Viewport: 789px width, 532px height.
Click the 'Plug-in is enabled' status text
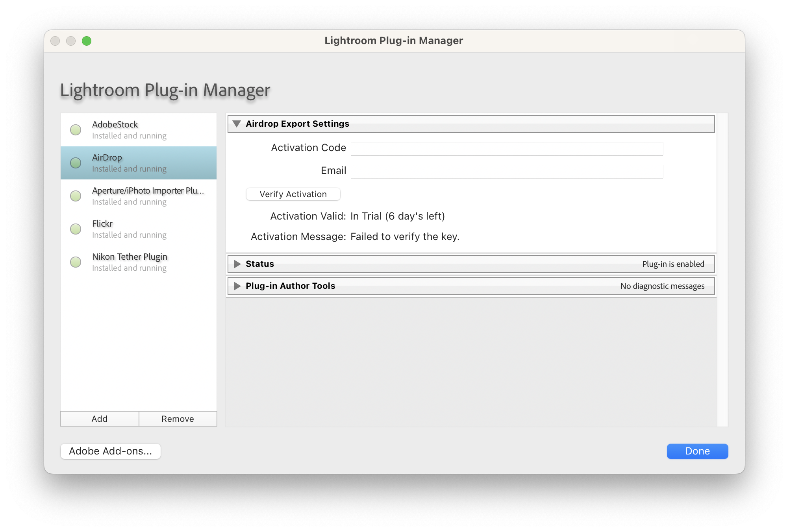coord(673,264)
